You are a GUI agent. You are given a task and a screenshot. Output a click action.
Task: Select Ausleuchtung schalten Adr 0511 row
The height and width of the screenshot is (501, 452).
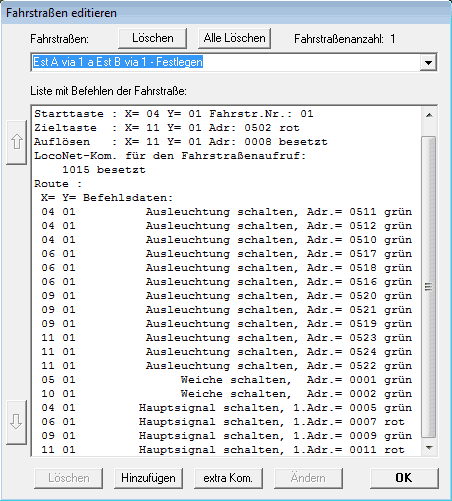coord(227,212)
